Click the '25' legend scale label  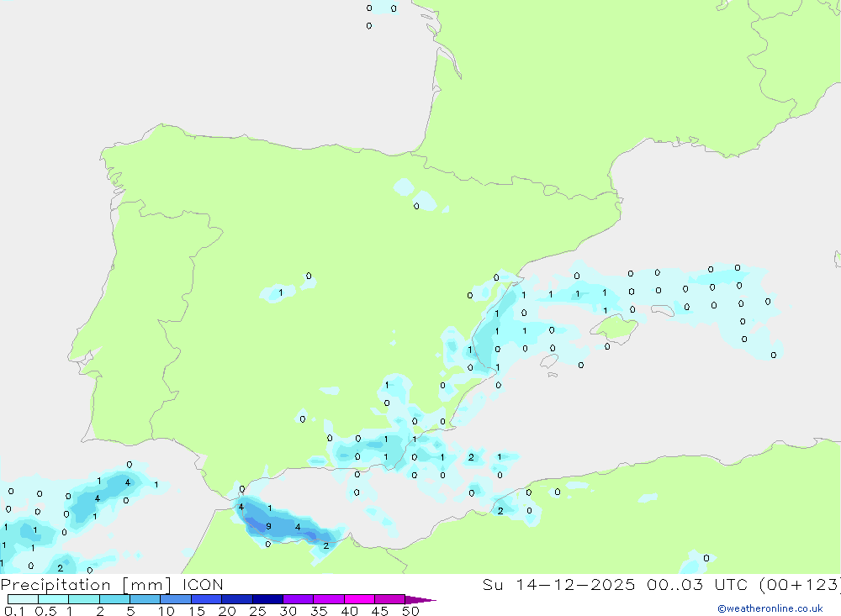tap(258, 611)
